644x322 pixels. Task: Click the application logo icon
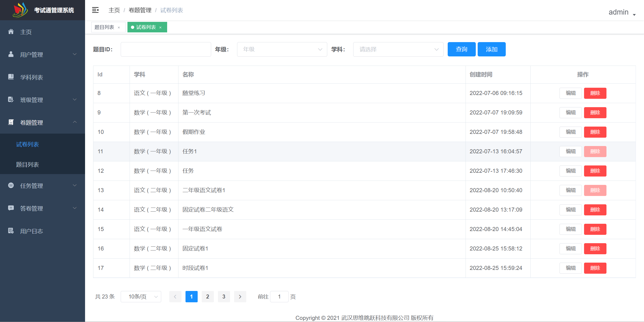point(21,10)
